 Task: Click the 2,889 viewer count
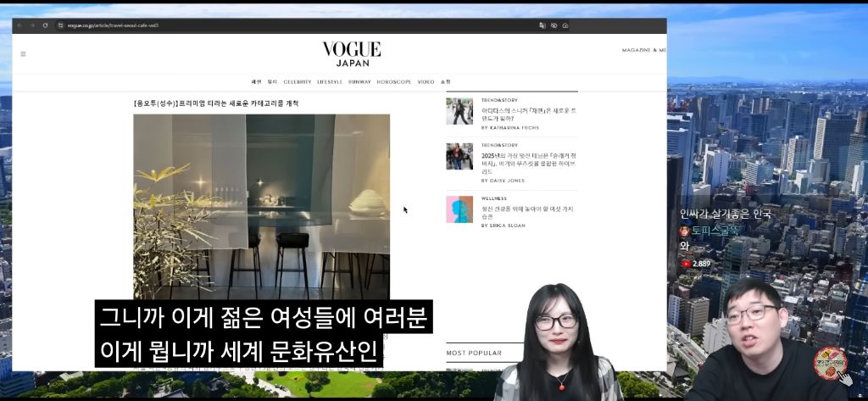701,264
